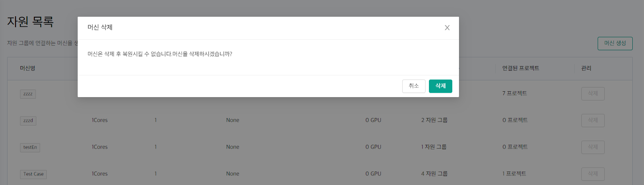Open the 4 자원 그룹 entry
The image size is (644, 185).
pos(434,173)
